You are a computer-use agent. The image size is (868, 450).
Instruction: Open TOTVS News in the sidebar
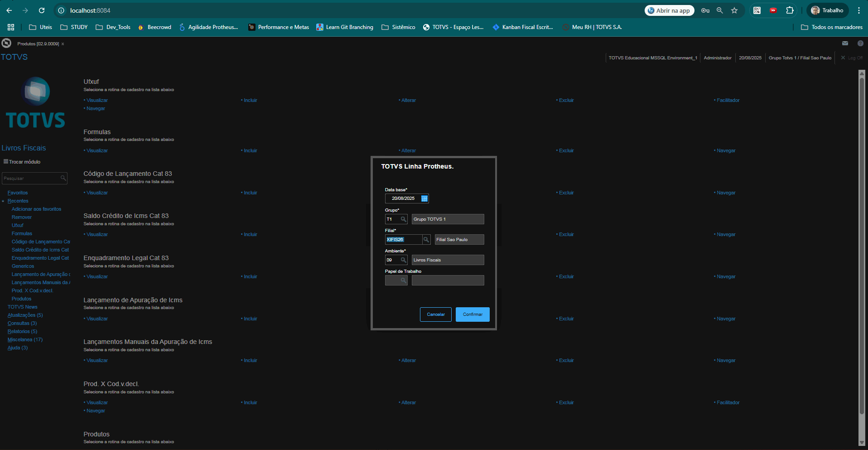(x=22, y=307)
